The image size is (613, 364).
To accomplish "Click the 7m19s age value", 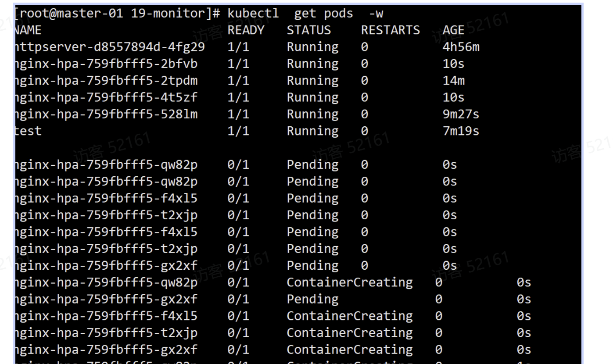I will (x=461, y=131).
